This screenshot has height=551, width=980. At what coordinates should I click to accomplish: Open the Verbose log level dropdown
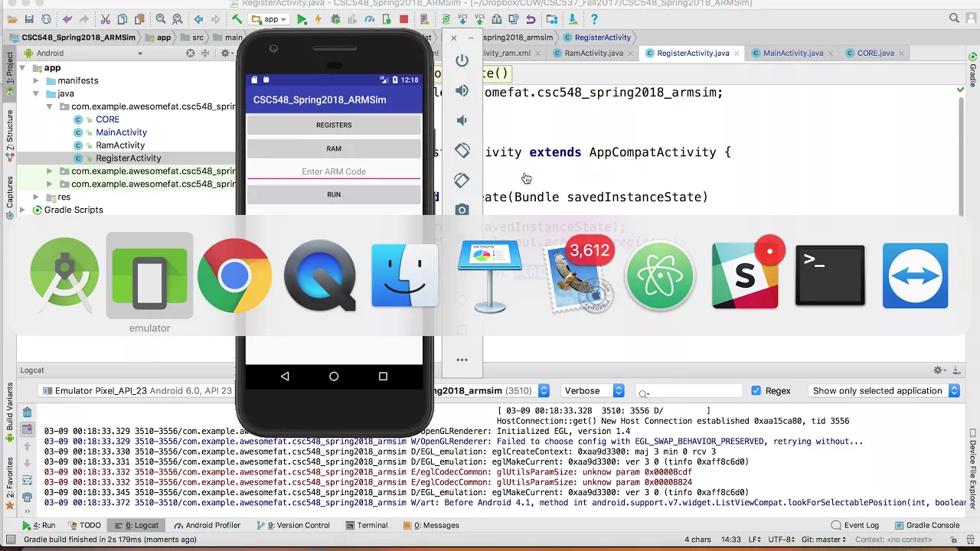(593, 390)
